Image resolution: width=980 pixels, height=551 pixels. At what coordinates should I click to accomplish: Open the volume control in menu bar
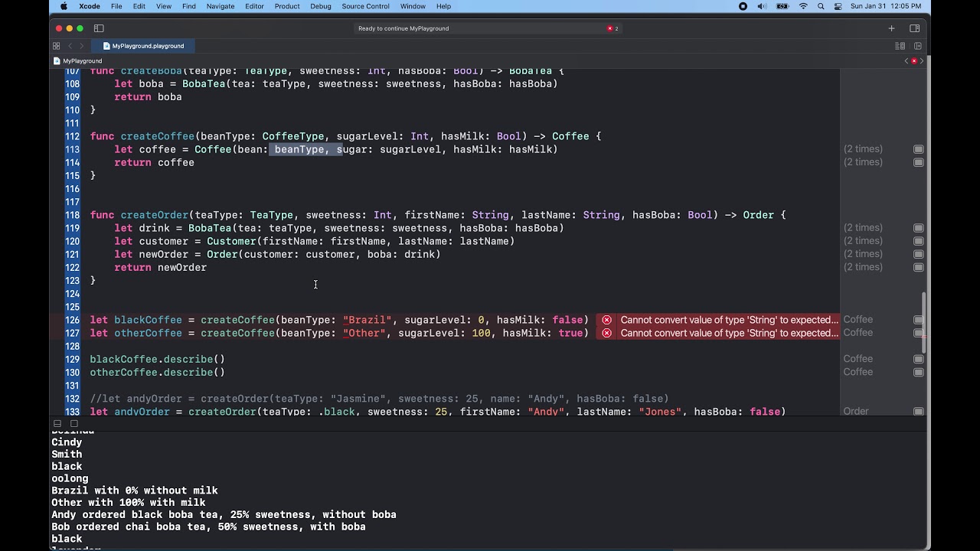pyautogui.click(x=762, y=6)
